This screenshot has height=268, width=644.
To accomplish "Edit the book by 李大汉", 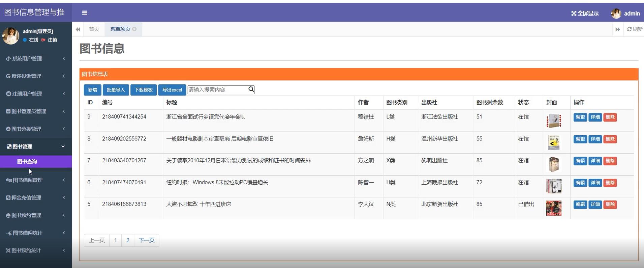I will (580, 205).
